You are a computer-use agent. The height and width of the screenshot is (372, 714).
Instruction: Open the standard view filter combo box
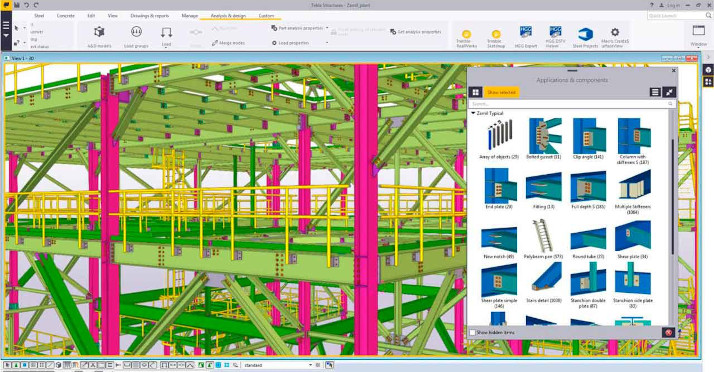[x=278, y=365]
